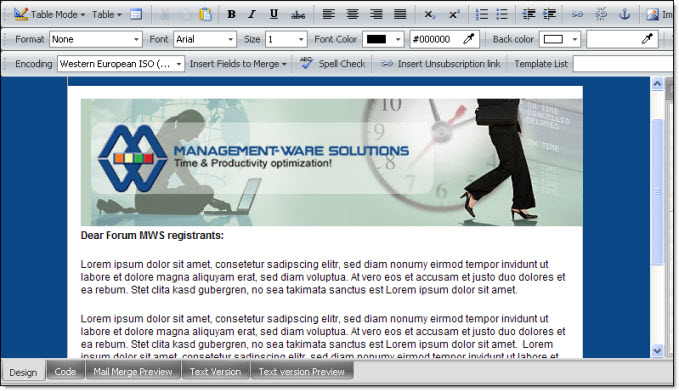679x391 pixels.
Task: Click the white Back color swatch
Action: (x=553, y=39)
